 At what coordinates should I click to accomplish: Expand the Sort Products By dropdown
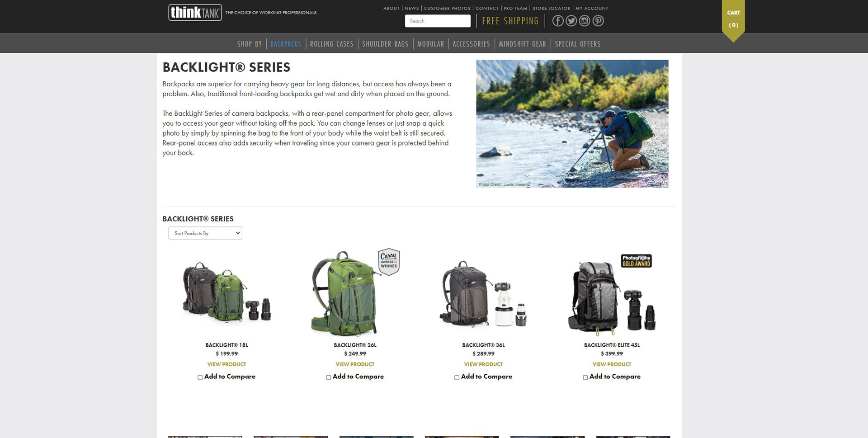pos(205,233)
